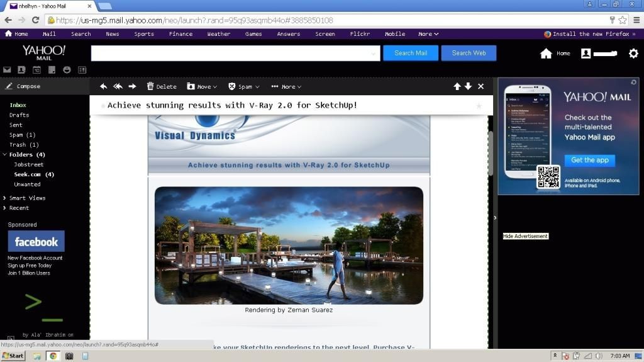Open Finance in Yahoo nav bar
Screen dimensions: 644x362
[x=180, y=34]
